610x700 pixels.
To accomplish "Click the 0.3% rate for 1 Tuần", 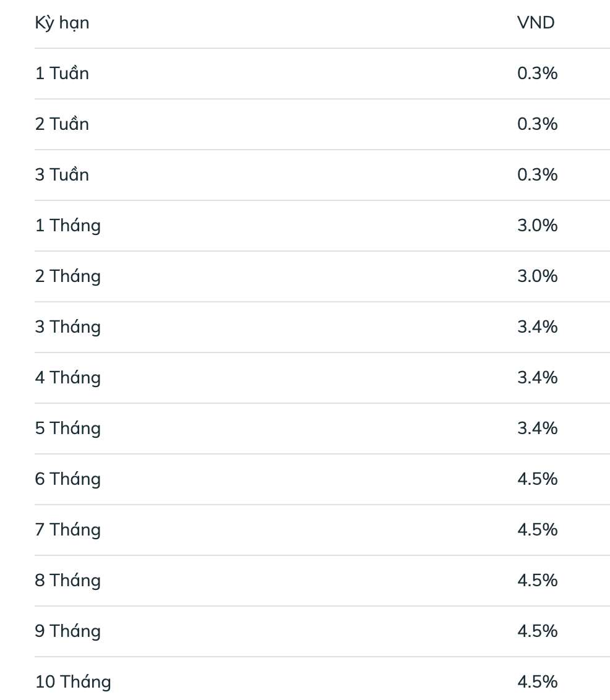I will coord(537,74).
